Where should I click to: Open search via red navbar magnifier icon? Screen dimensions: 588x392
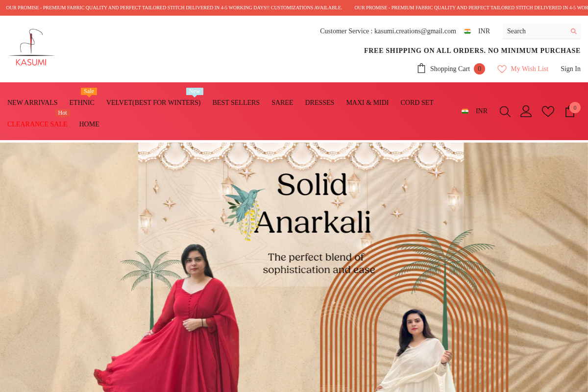pos(505,111)
